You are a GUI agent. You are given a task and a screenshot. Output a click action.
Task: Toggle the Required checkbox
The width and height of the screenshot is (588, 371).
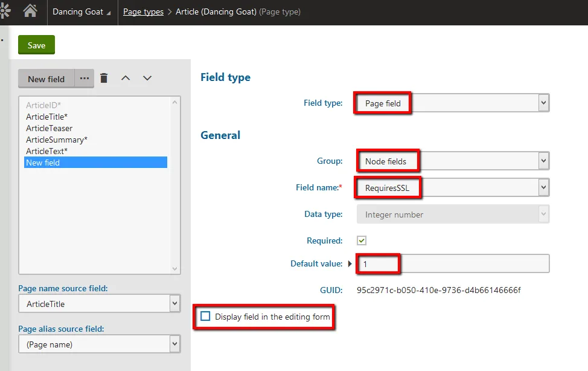pyautogui.click(x=362, y=240)
